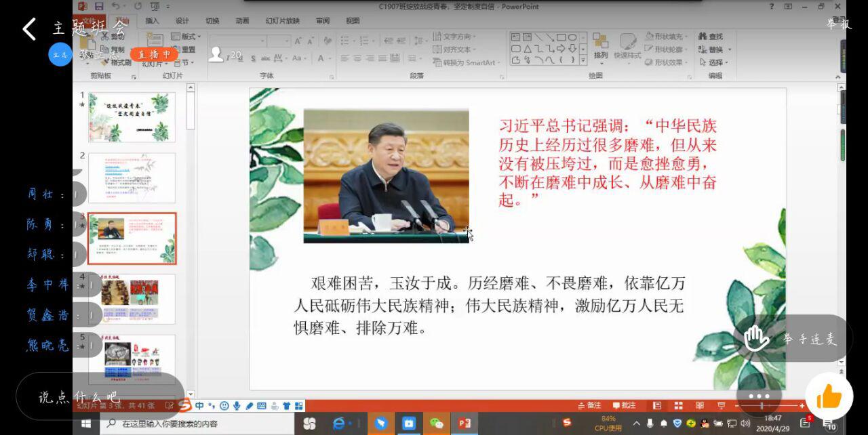Screen dimensions: 868x435
Task: Open the font size combo box
Action: 279,41
